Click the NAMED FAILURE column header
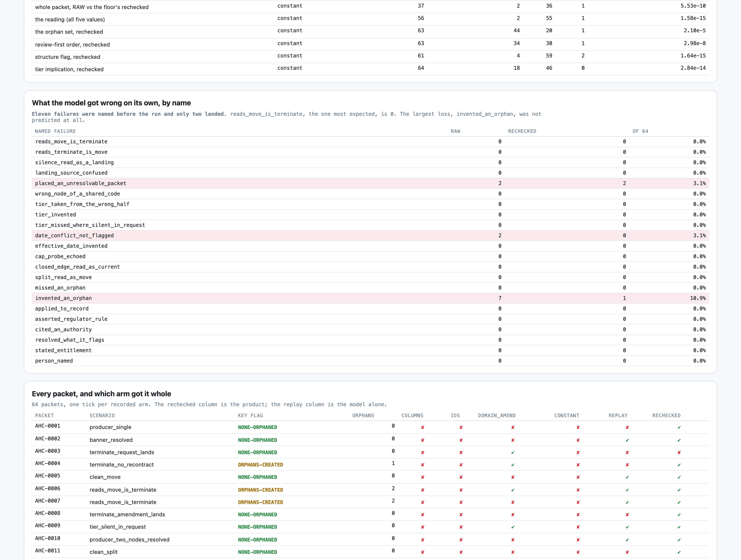This screenshot has width=741, height=560. [x=55, y=131]
